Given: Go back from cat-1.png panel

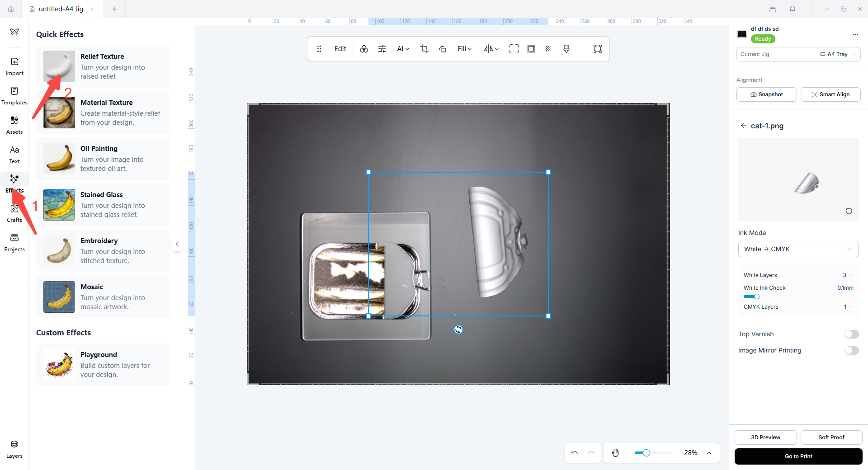Looking at the screenshot, I should click(x=743, y=126).
